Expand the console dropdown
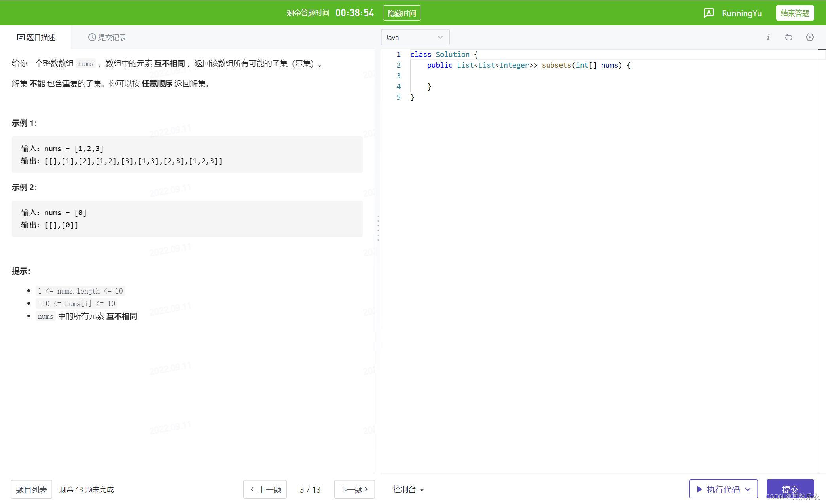The width and height of the screenshot is (826, 504). click(408, 489)
